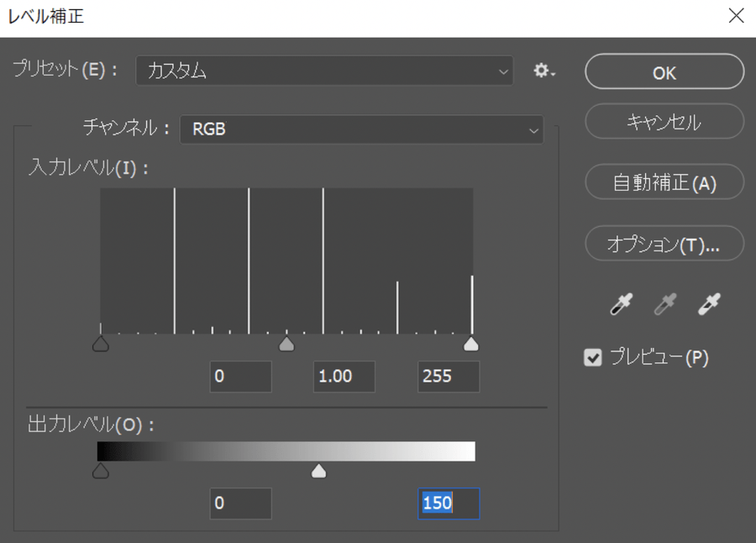The height and width of the screenshot is (543, 756).
Task: Open the プリセット preset dropdown
Action: (x=324, y=71)
